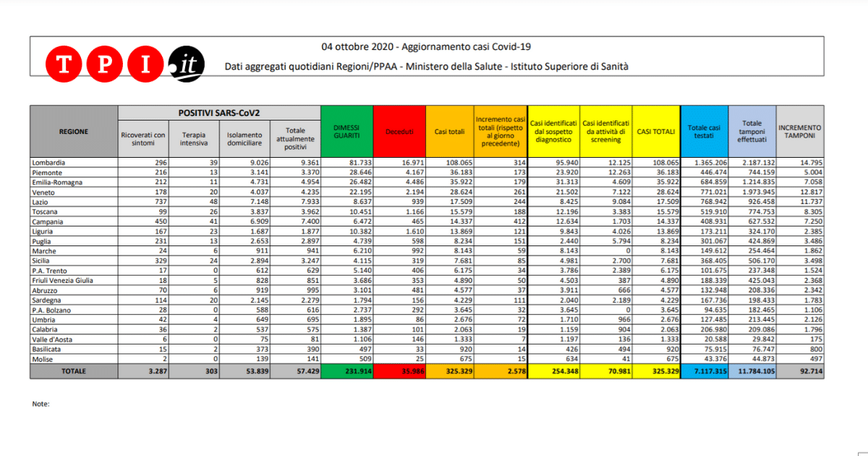
Task: Select the blue "Totale casi testati" header
Action: pos(706,131)
